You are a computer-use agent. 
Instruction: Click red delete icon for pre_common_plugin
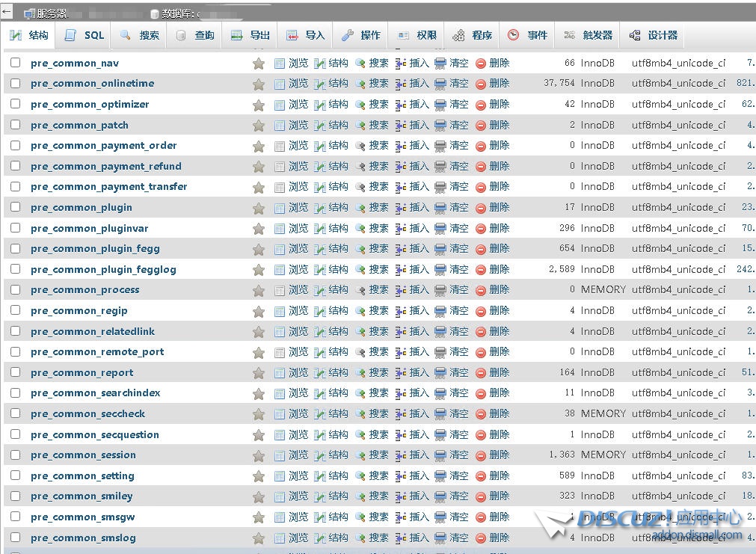[x=481, y=209]
